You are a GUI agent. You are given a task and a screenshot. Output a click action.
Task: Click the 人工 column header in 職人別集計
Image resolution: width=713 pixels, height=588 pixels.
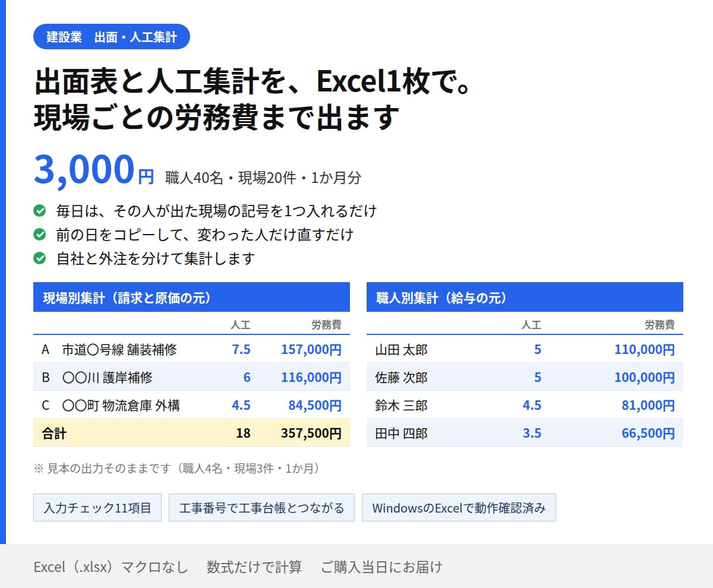pyautogui.click(x=532, y=325)
